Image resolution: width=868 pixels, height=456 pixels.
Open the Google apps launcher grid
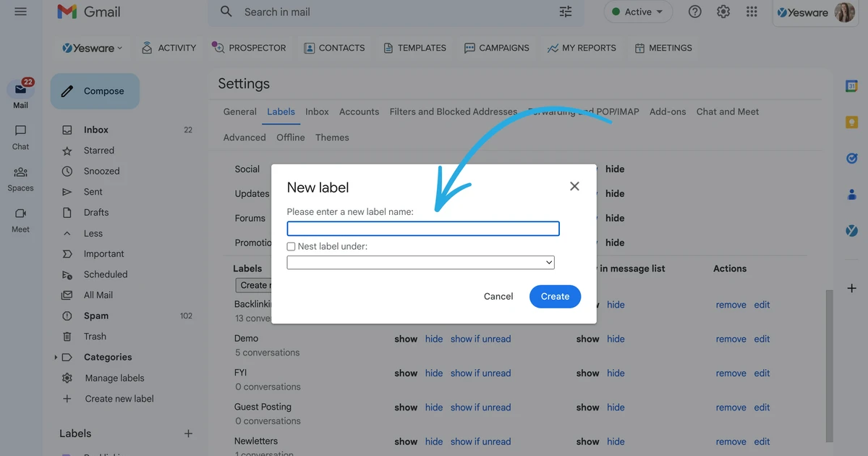[x=752, y=12]
